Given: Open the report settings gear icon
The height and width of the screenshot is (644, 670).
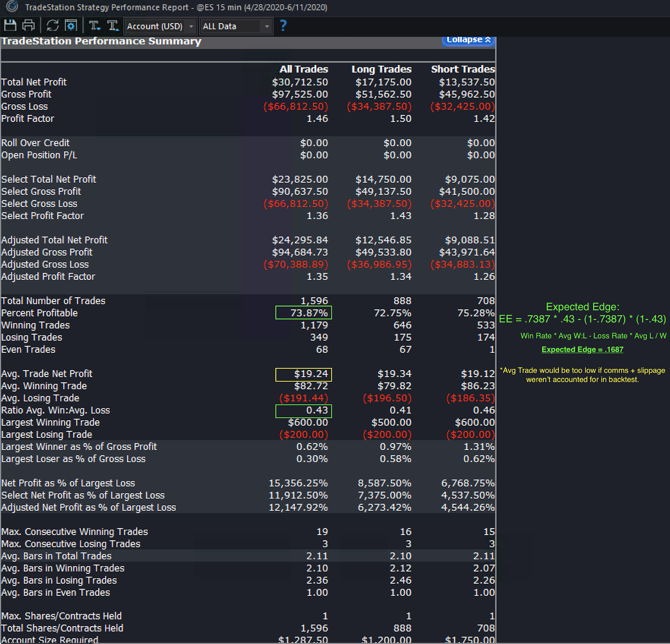Looking at the screenshot, I should (x=71, y=26).
